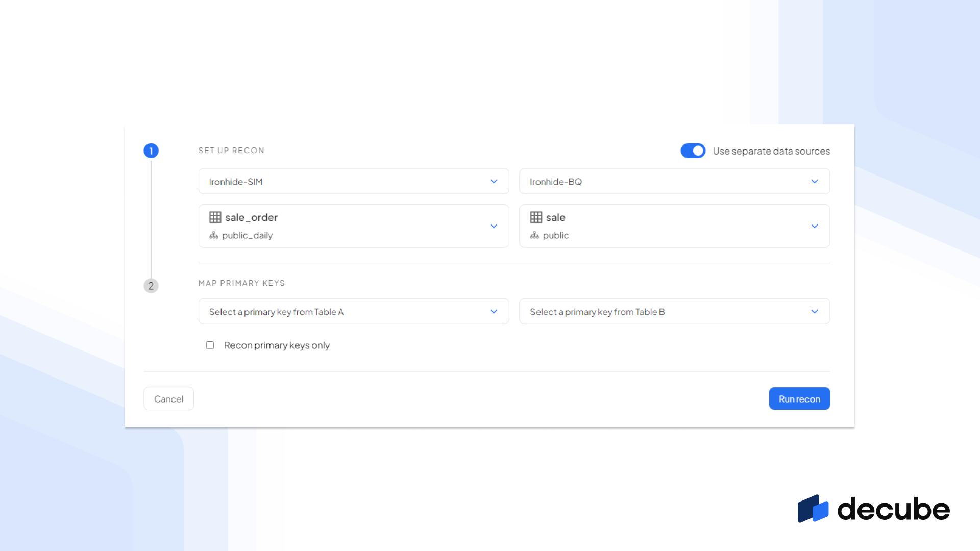Click the Recon primary keys only label

click(277, 345)
